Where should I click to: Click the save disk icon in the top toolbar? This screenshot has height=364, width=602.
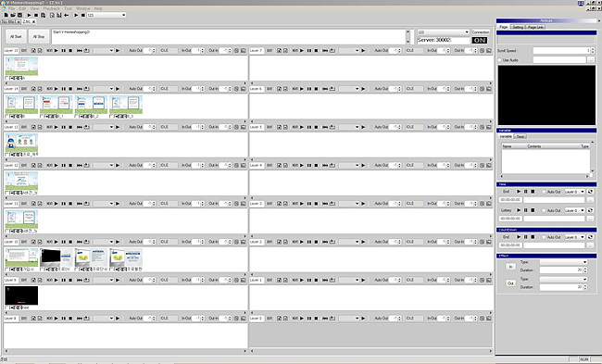[x=20, y=15]
